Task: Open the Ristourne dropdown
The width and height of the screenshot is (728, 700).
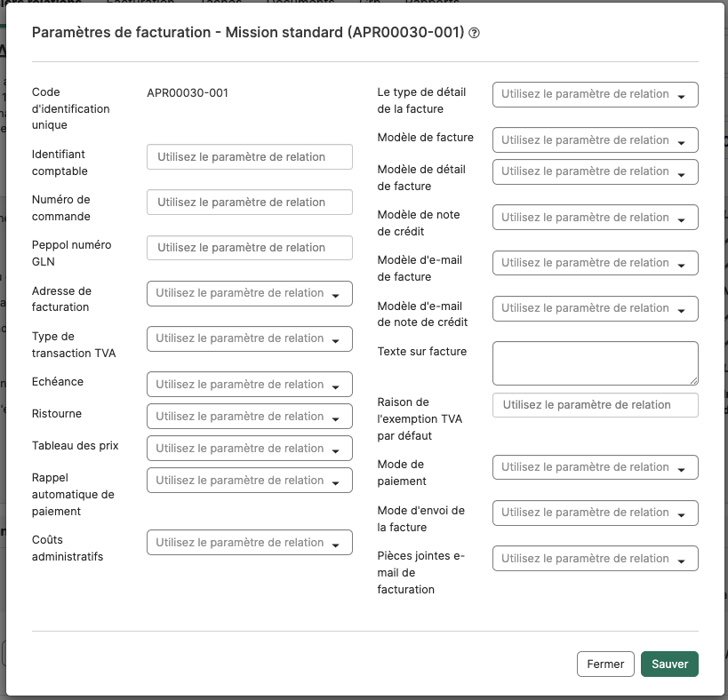Action: pyautogui.click(x=249, y=416)
